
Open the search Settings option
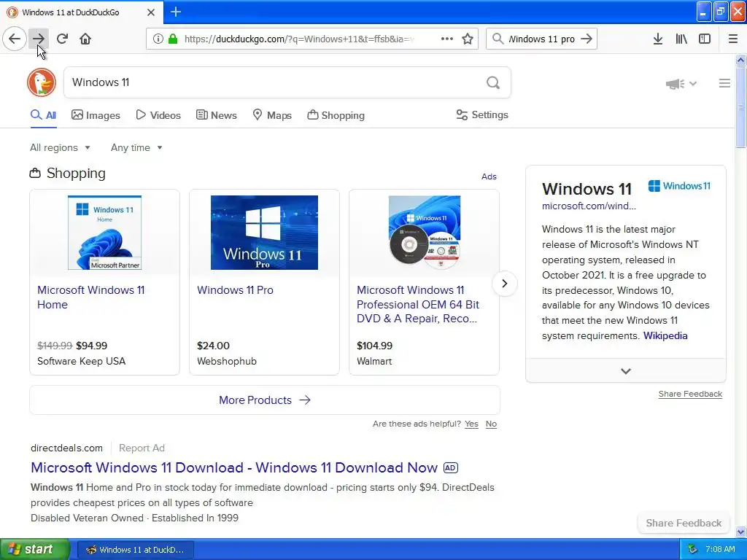tap(482, 114)
